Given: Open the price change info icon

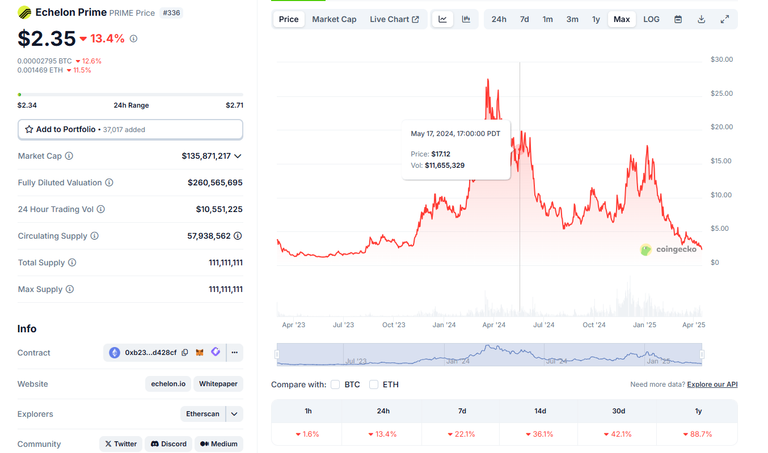Looking at the screenshot, I should click(x=133, y=39).
